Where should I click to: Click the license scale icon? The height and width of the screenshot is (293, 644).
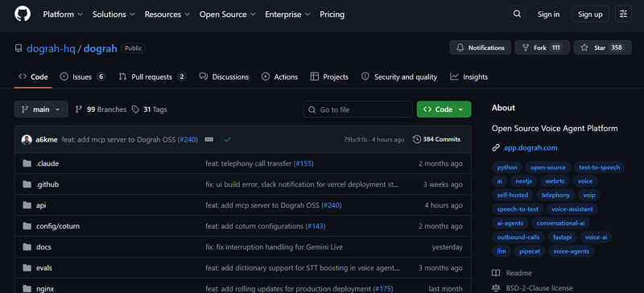click(496, 288)
